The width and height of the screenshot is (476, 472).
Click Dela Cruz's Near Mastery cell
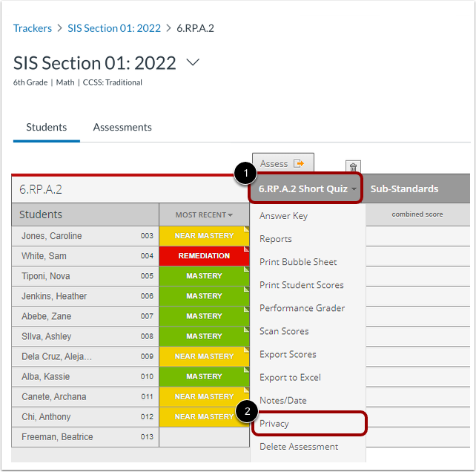click(204, 356)
